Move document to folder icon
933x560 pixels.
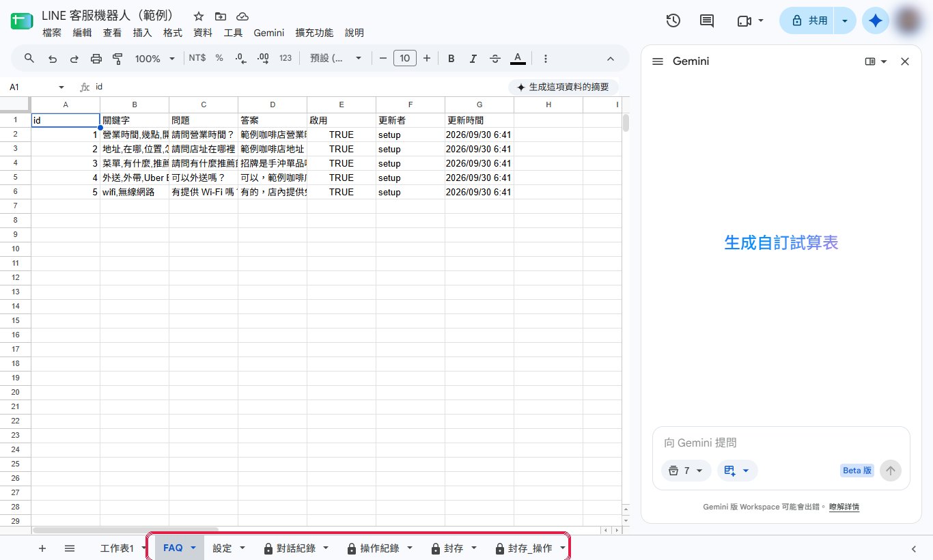[220, 16]
